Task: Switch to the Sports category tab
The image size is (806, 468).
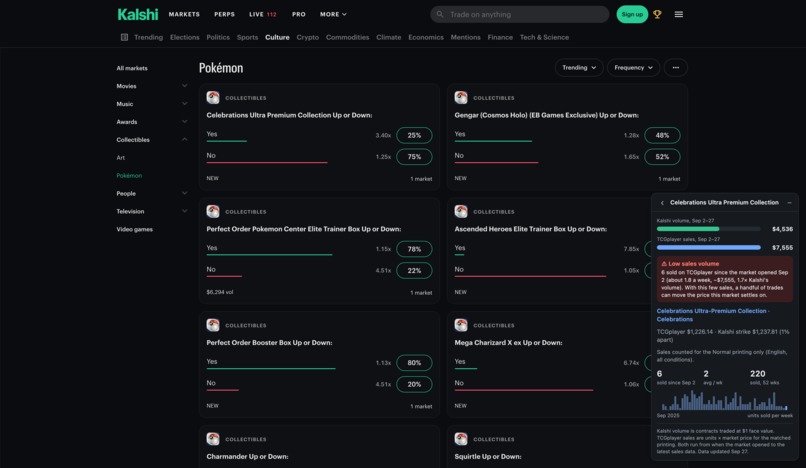Action: tap(247, 37)
